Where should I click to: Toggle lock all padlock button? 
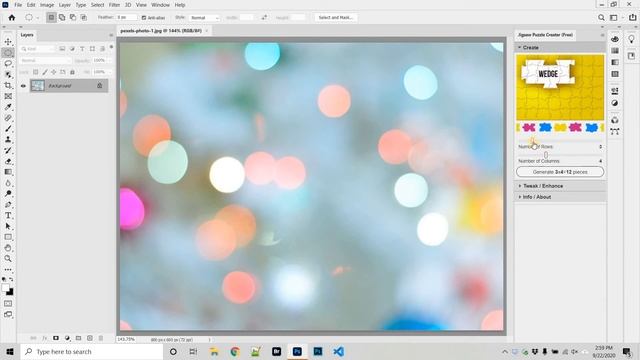click(72, 72)
